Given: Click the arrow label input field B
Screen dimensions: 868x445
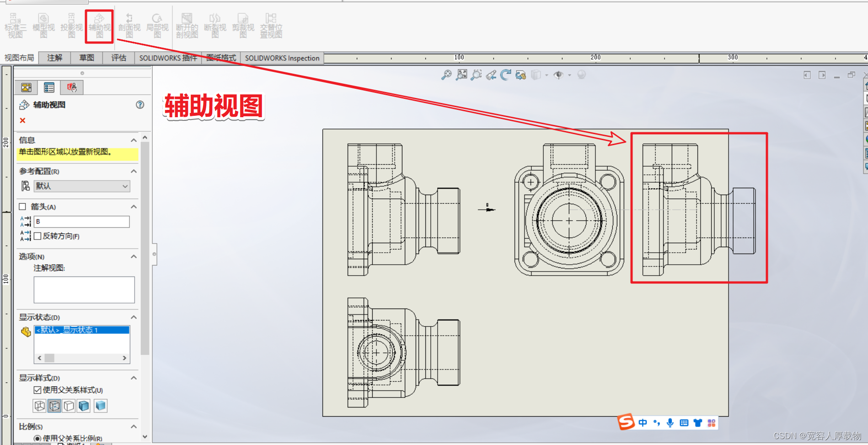Looking at the screenshot, I should click(82, 222).
